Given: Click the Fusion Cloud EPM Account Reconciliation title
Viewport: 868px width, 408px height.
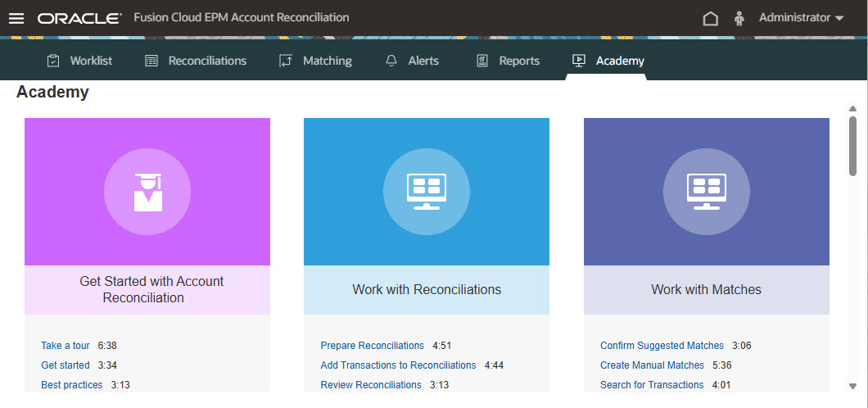Looking at the screenshot, I should [242, 18].
